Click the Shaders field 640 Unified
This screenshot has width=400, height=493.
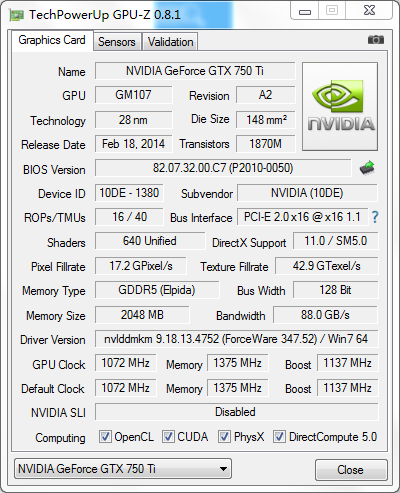pos(150,241)
